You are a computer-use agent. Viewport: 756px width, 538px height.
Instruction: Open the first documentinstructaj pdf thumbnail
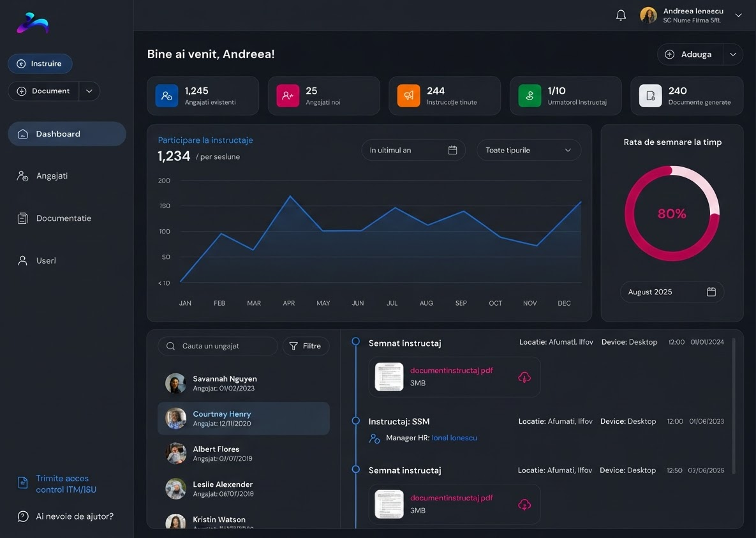(x=389, y=377)
